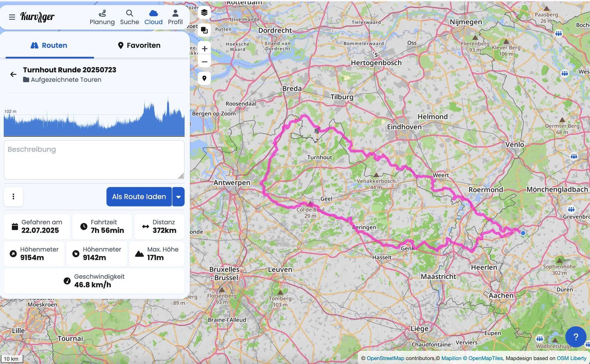Zoom out on the map

click(204, 62)
